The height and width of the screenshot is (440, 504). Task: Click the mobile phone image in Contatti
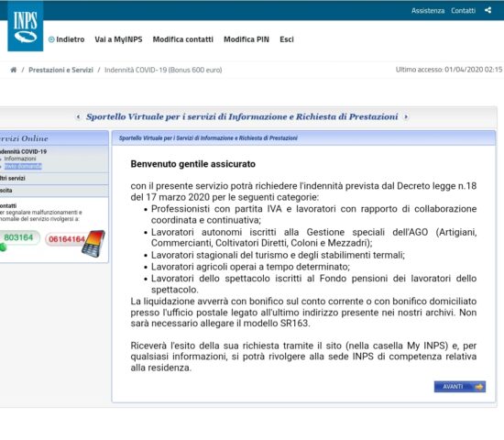(93, 244)
